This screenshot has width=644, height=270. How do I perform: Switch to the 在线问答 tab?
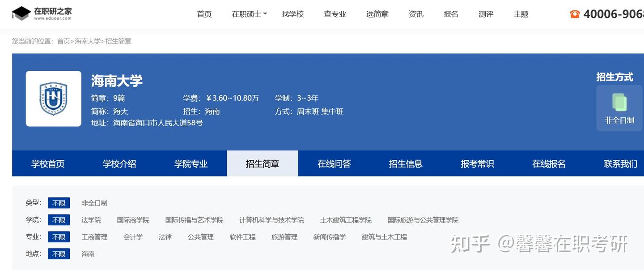point(334,164)
